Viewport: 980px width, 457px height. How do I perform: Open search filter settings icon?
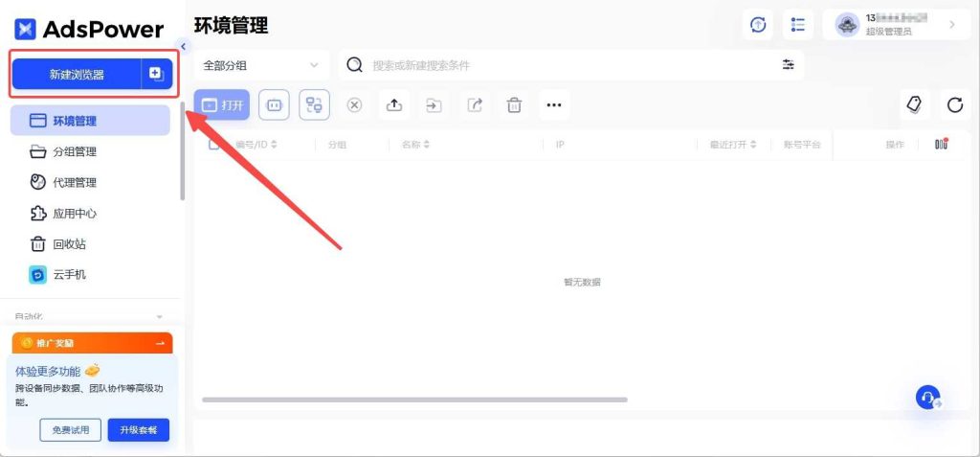[x=788, y=65]
